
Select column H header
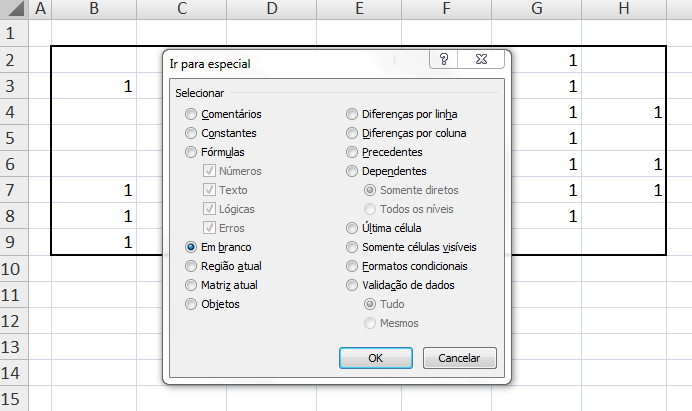click(624, 9)
